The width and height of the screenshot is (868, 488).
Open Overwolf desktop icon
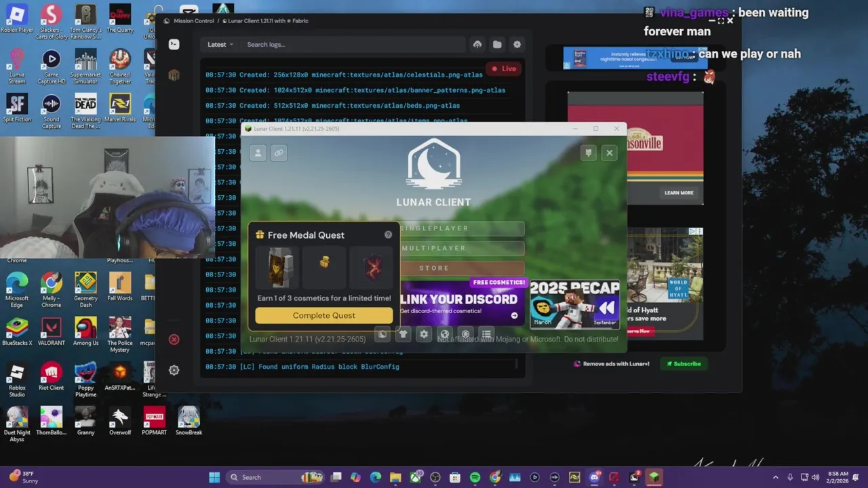(120, 421)
